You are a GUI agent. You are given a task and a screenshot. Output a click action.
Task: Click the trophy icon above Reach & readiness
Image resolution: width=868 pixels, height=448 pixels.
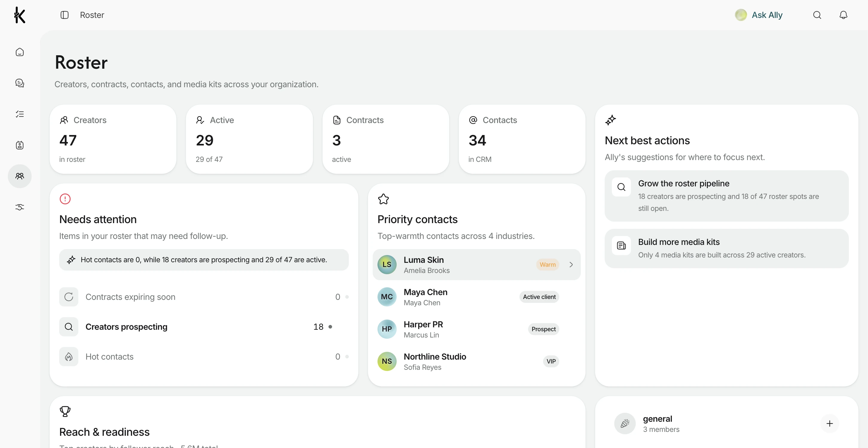tap(65, 411)
